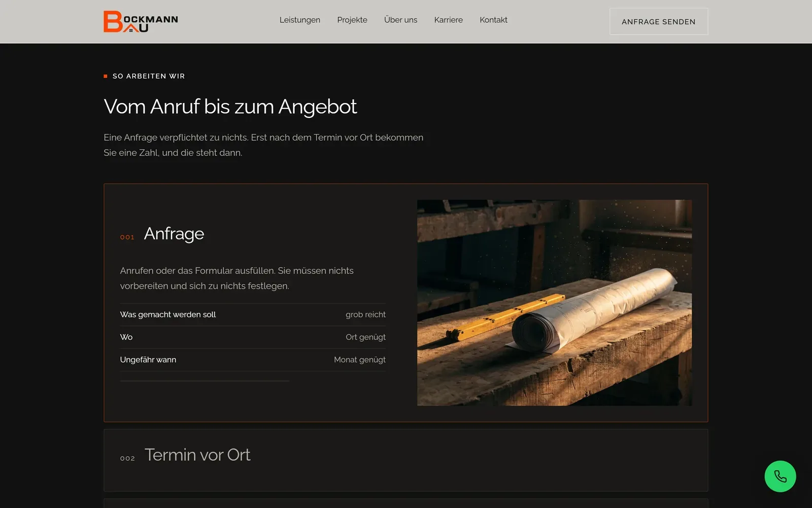The height and width of the screenshot is (508, 812).
Task: Select the 'Wo' row label
Action: [x=126, y=337]
